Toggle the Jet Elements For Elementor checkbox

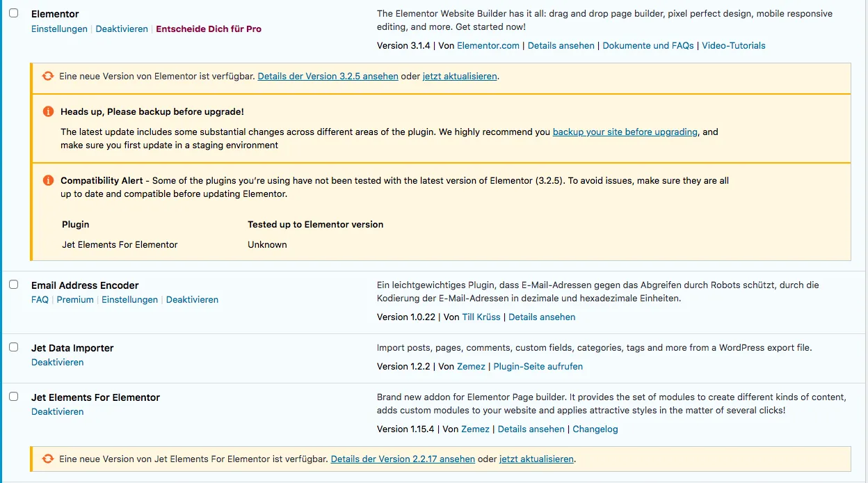tap(13, 397)
